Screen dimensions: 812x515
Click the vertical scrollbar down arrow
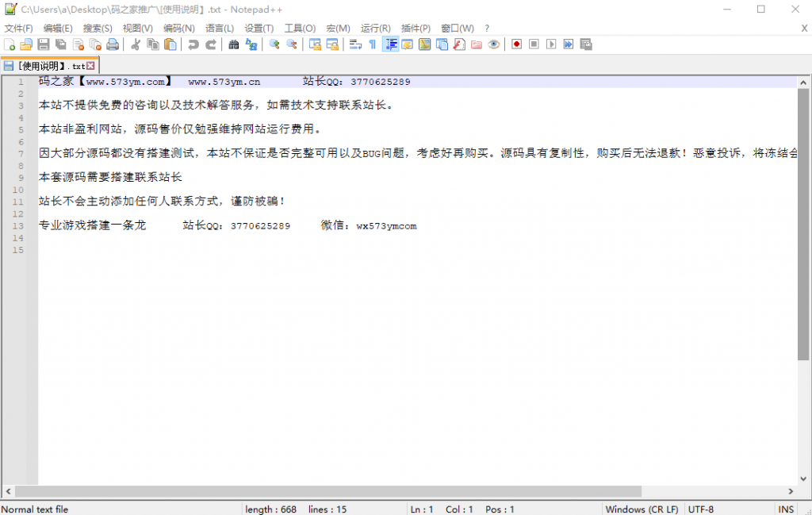(803, 479)
